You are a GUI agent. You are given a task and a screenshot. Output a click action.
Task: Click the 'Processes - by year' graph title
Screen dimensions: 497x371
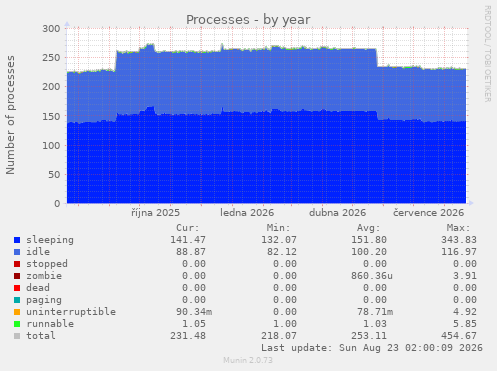(248, 20)
